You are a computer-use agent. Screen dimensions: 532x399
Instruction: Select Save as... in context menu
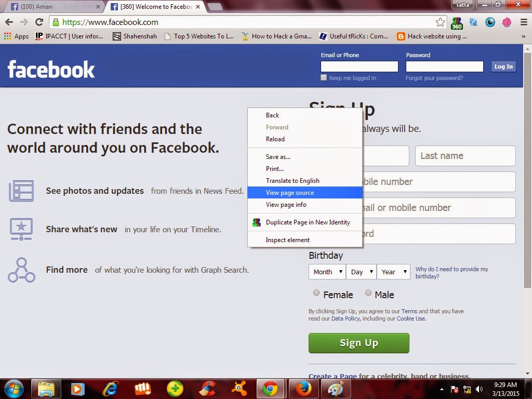305,157
